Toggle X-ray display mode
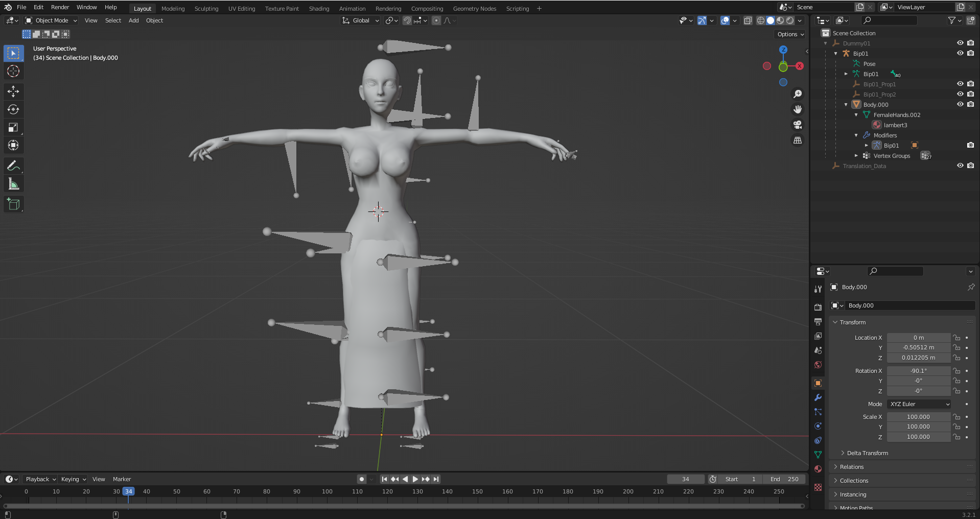 tap(748, 20)
